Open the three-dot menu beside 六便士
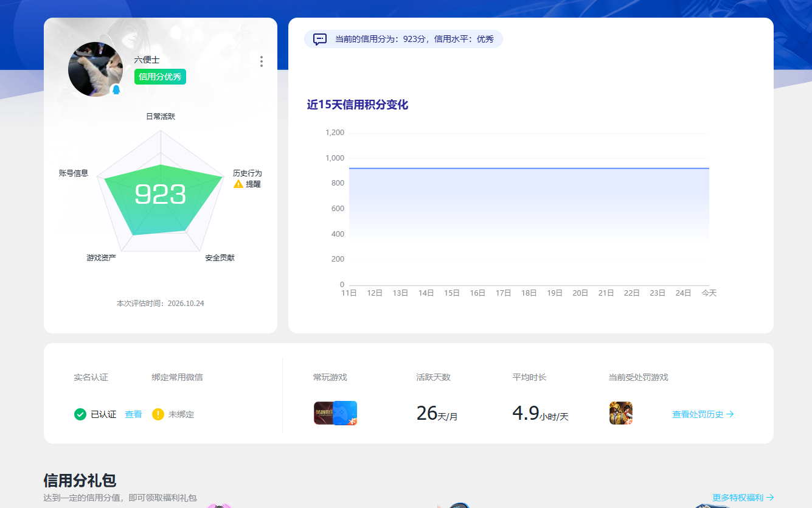The width and height of the screenshot is (812, 508). (x=262, y=61)
